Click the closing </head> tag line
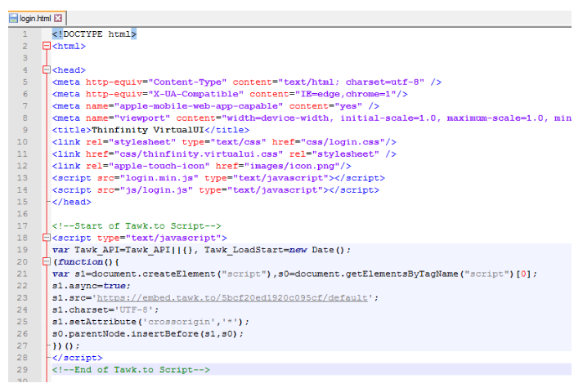This screenshot has height=392, width=583. point(72,202)
